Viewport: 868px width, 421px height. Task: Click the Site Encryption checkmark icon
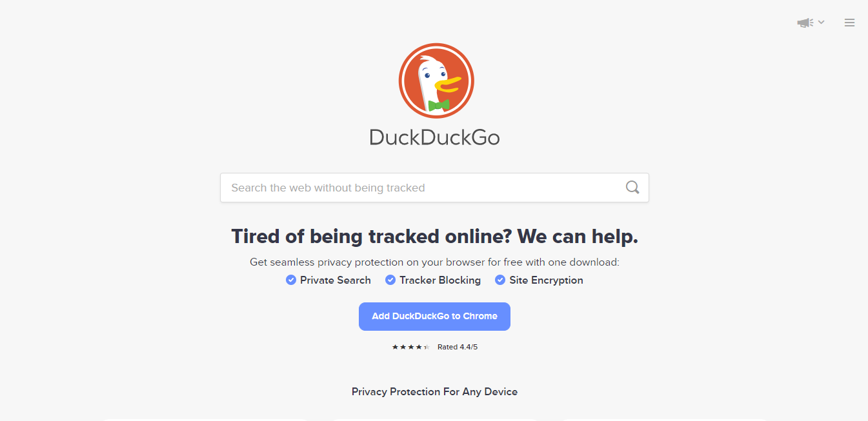pos(500,280)
